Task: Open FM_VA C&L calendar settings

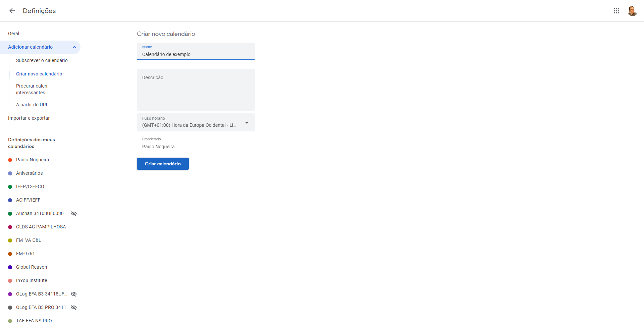Action: (x=29, y=240)
